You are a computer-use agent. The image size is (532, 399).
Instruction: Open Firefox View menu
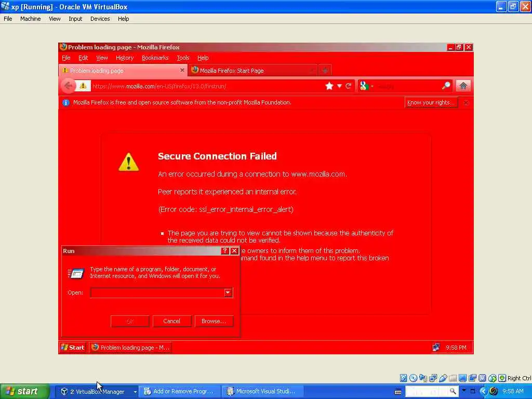(102, 58)
